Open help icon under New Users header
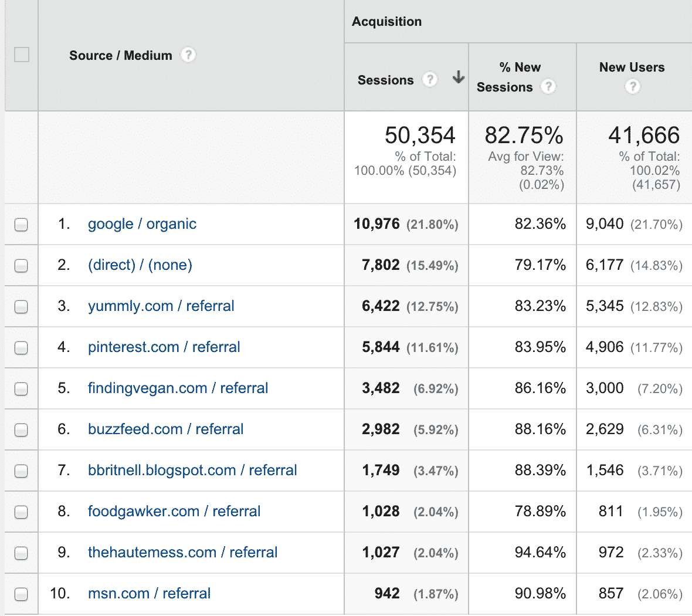Viewport: 692px width, 616px height. click(632, 87)
